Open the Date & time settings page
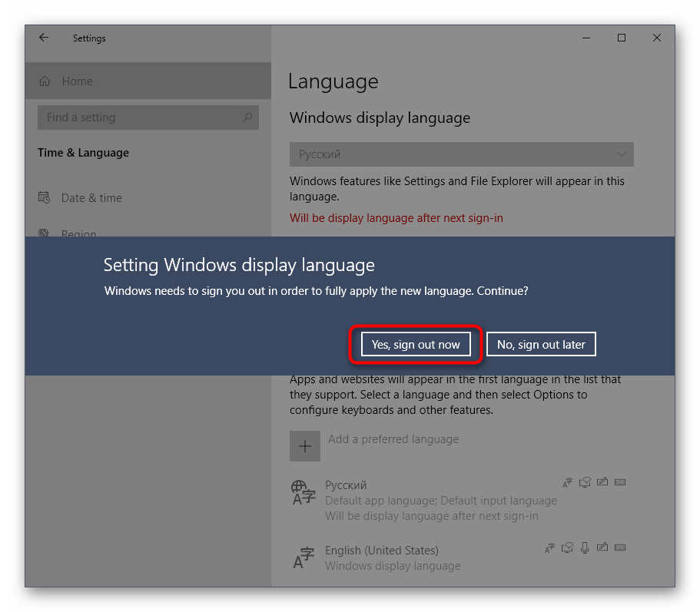The width and height of the screenshot is (700, 612). click(x=148, y=197)
